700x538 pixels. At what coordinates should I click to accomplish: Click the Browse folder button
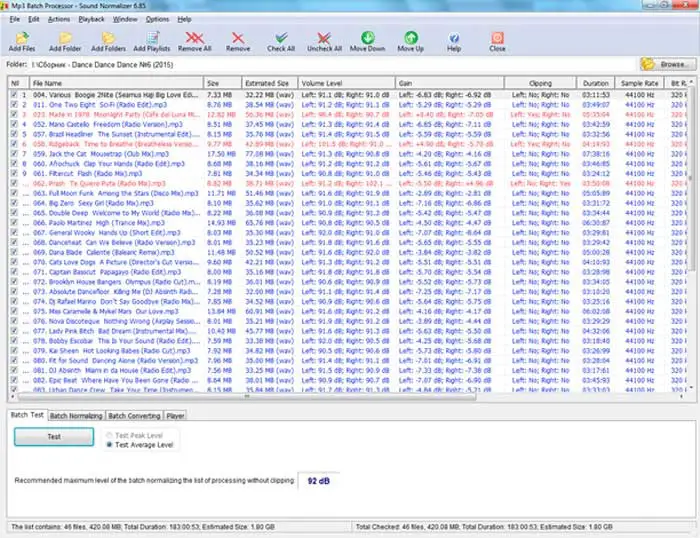pyautogui.click(x=668, y=64)
